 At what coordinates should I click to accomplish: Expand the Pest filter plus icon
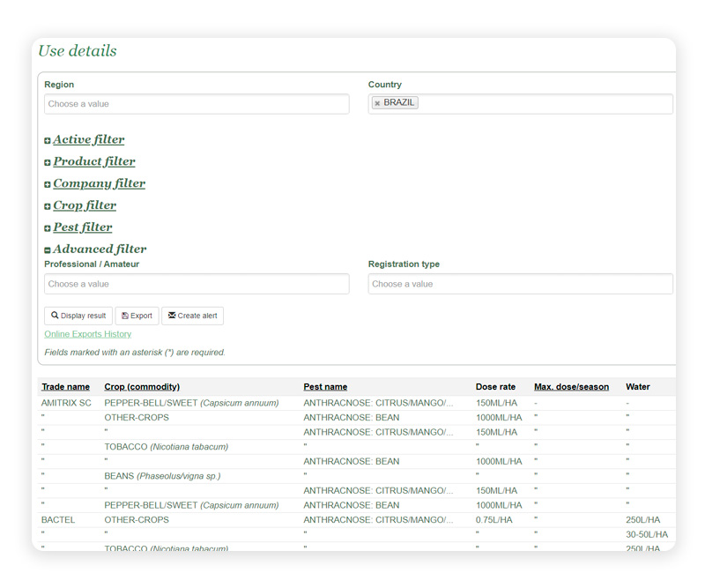(x=48, y=228)
